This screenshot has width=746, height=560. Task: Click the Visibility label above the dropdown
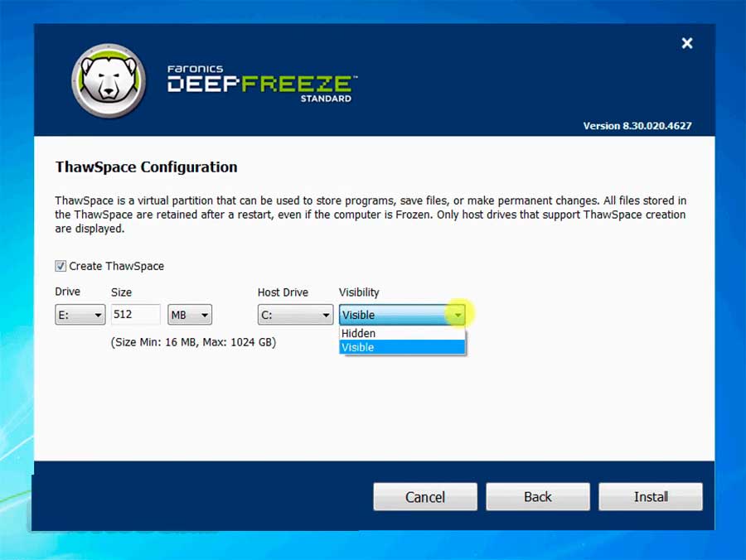359,292
